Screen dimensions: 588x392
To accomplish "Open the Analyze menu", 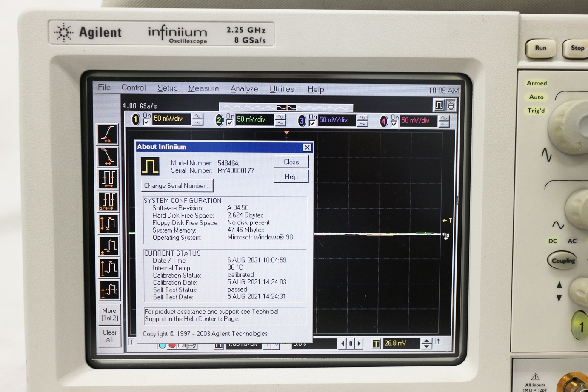I will click(244, 89).
